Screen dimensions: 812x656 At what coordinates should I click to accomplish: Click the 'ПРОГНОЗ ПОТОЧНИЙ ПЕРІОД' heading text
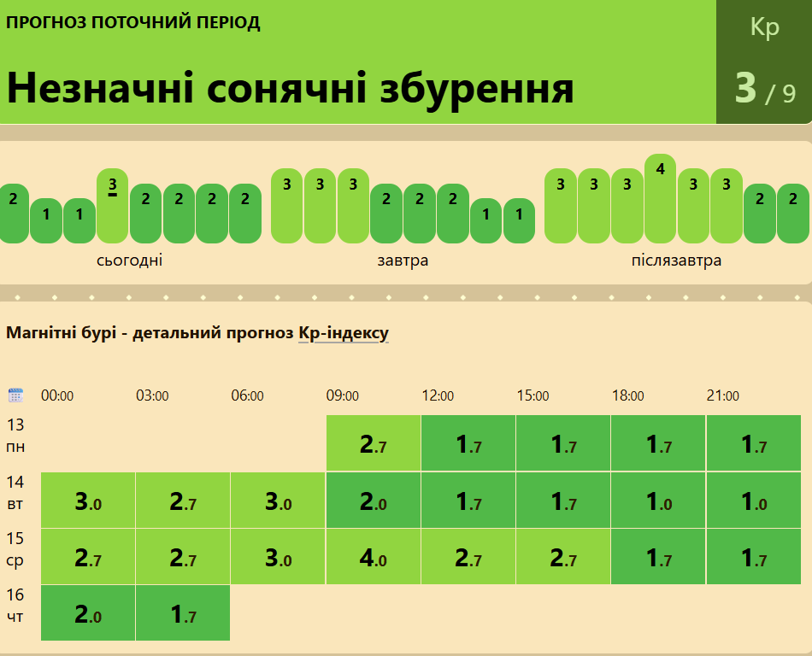(133, 23)
